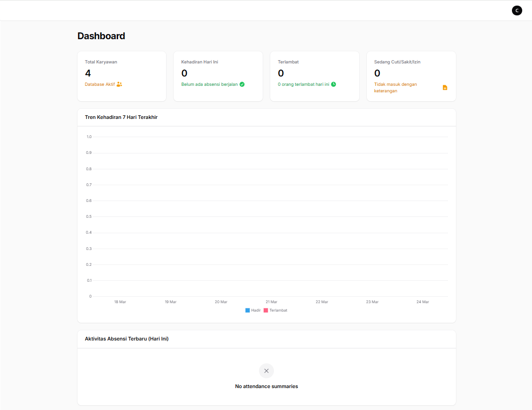Click the orange document icon on Sedang Cuti/Sakit/Izin card
Screen dimensions: 532x410
[445, 87]
